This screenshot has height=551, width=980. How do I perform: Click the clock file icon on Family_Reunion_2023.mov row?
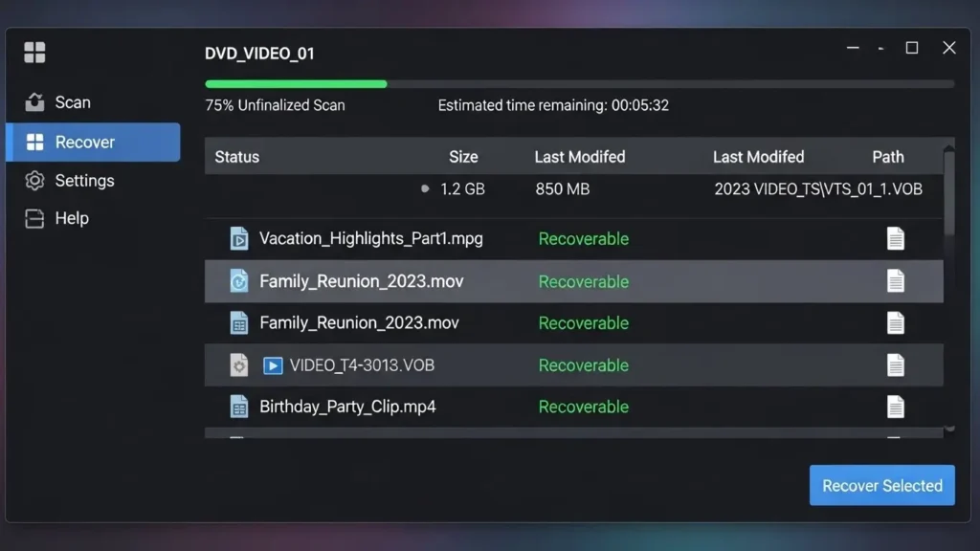click(x=238, y=280)
